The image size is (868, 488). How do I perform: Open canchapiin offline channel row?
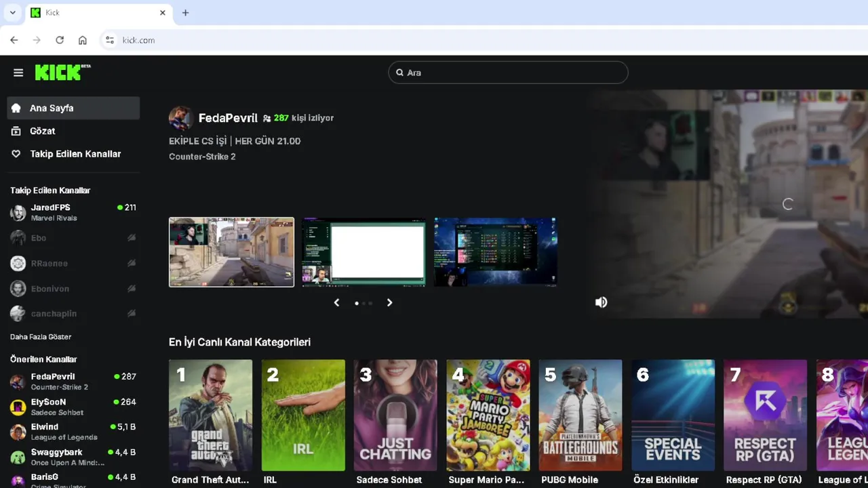pos(73,313)
